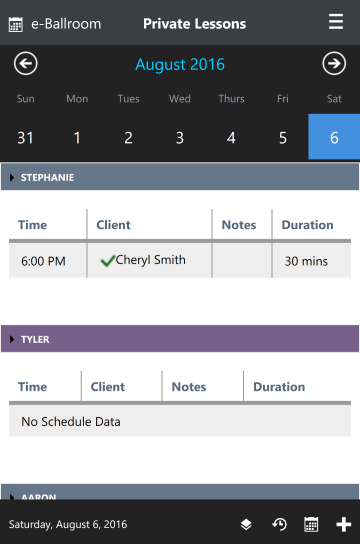Screen dimensions: 360x544
Task: Click the Duration header in Stephanie's table
Action: tap(307, 225)
